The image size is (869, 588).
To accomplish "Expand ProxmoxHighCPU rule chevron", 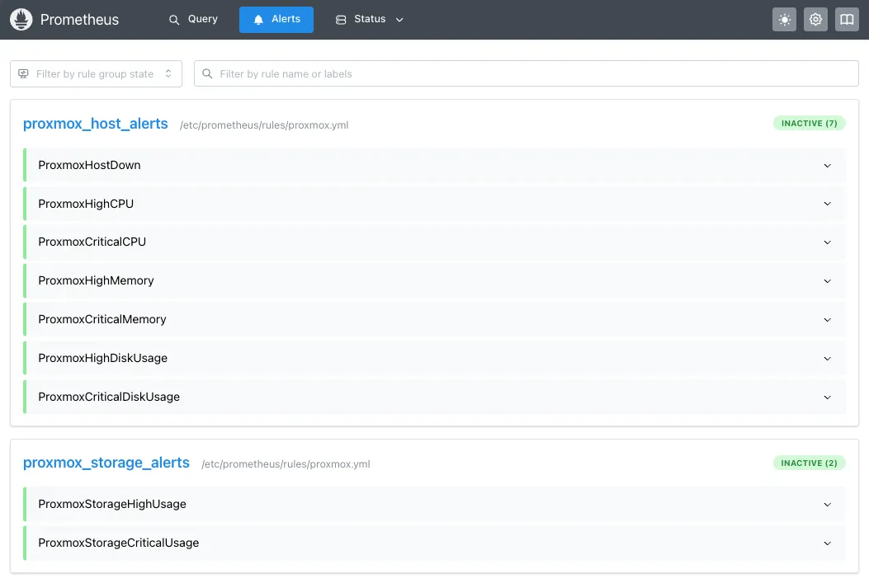I will (x=827, y=205).
